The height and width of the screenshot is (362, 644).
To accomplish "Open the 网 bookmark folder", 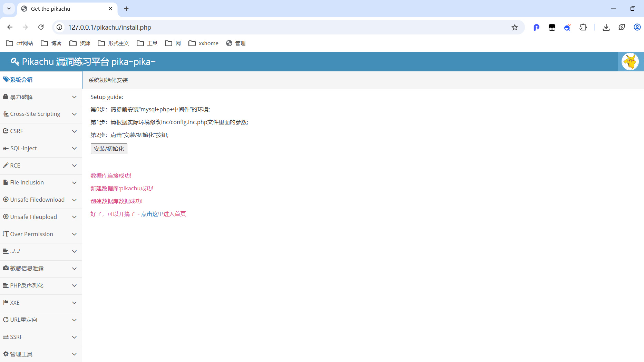I will (173, 43).
